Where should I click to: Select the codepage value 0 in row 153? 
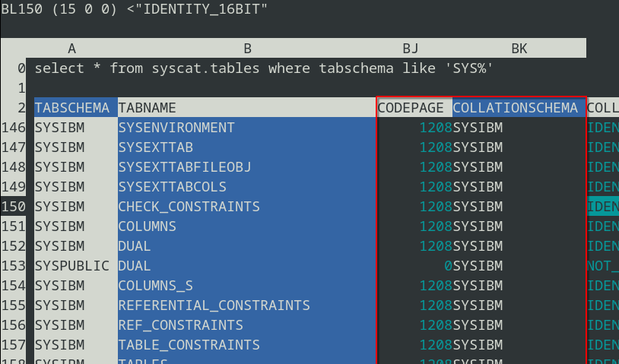click(448, 266)
